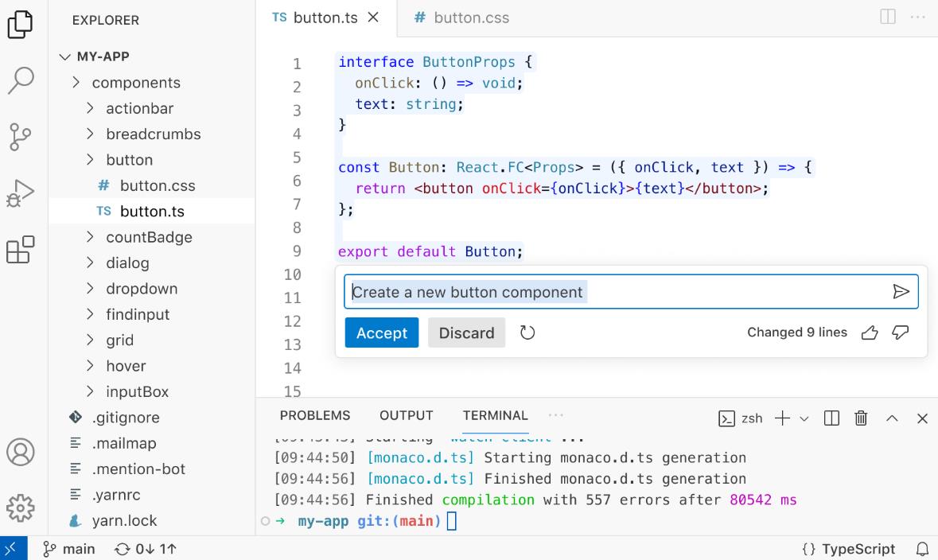Open the .mailmap file
This screenshot has height=560, width=938.
point(151,443)
